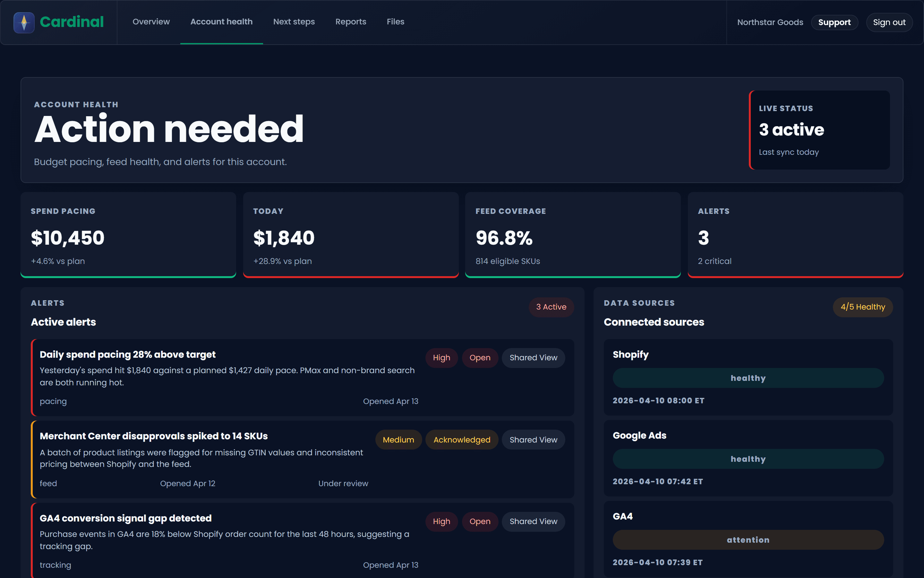Viewport: 924px width, 578px height.
Task: Click the Action needed heading
Action: [169, 129]
